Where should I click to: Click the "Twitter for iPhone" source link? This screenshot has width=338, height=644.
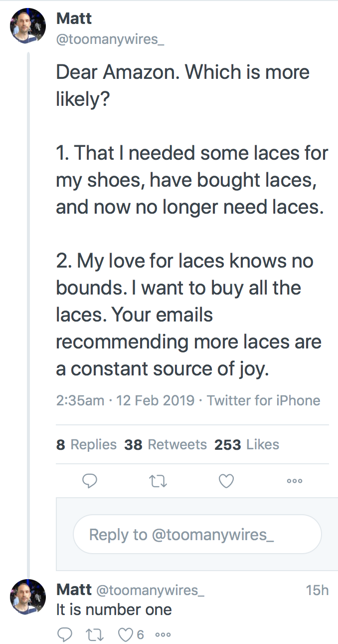point(263,400)
